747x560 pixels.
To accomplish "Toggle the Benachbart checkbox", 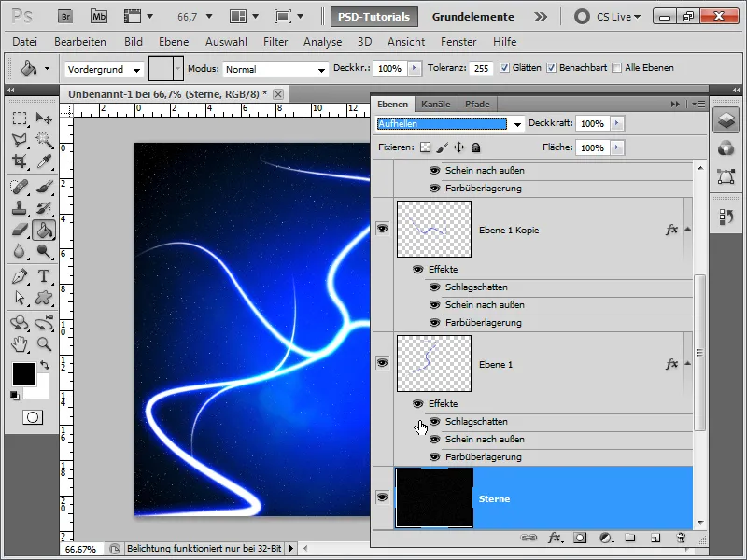I will click(x=551, y=68).
